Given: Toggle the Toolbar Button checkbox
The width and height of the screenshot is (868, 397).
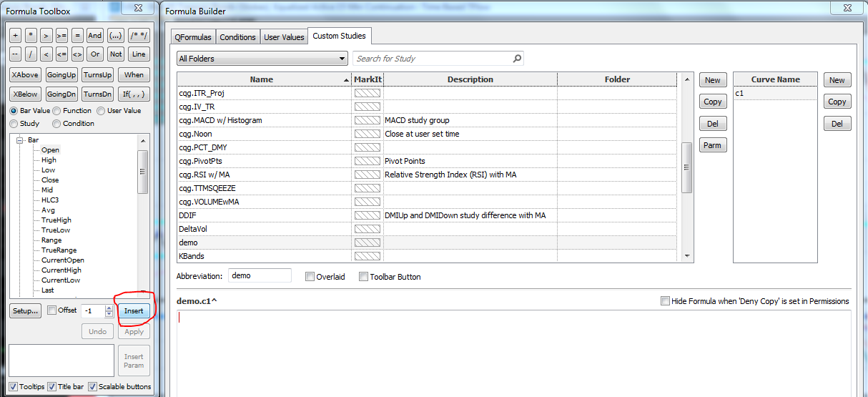Looking at the screenshot, I should click(363, 277).
